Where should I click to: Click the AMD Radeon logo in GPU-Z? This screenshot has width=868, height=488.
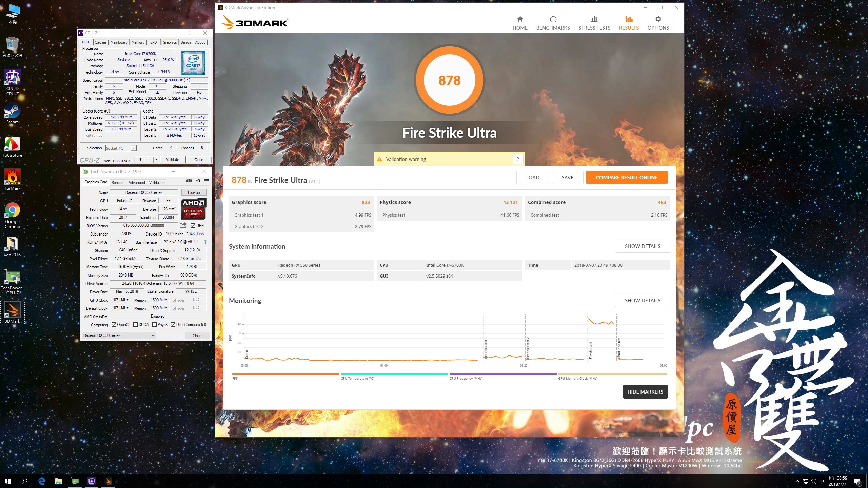[194, 208]
